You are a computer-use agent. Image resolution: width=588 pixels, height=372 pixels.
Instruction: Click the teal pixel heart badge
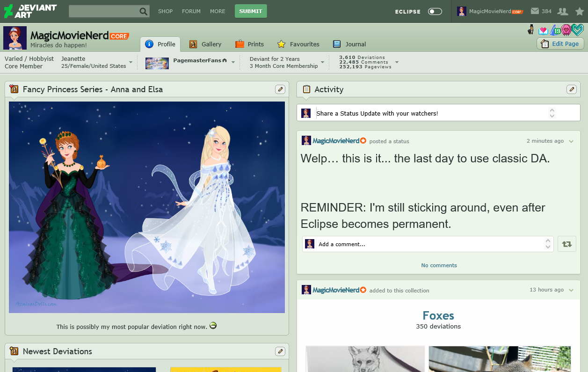(578, 30)
